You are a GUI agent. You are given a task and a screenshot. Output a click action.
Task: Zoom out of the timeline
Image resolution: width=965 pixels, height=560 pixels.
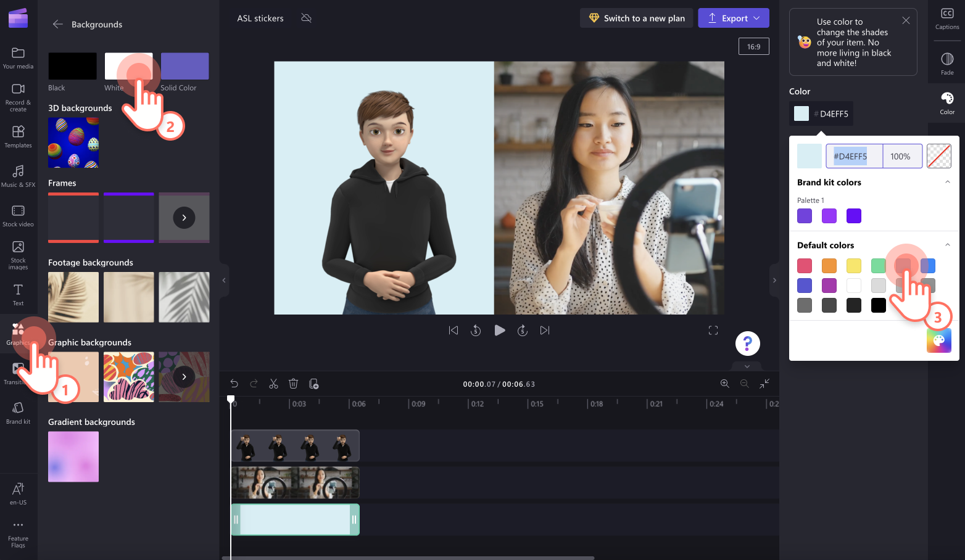[x=745, y=384]
